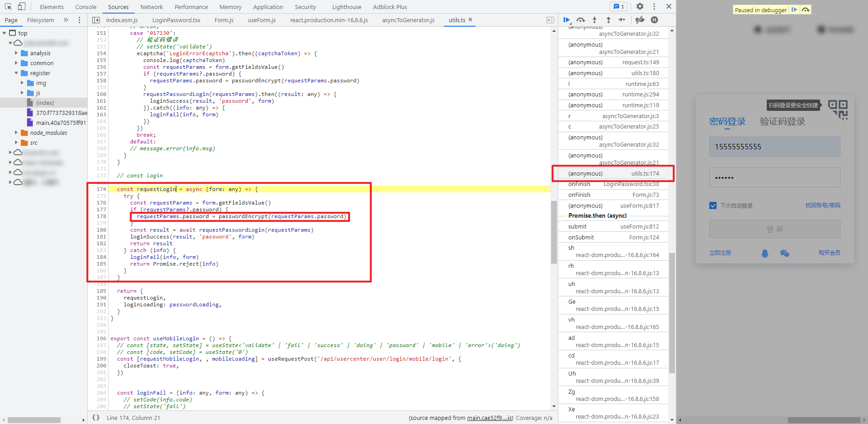
Task: Toggle the device toolbar icon
Action: [x=21, y=7]
